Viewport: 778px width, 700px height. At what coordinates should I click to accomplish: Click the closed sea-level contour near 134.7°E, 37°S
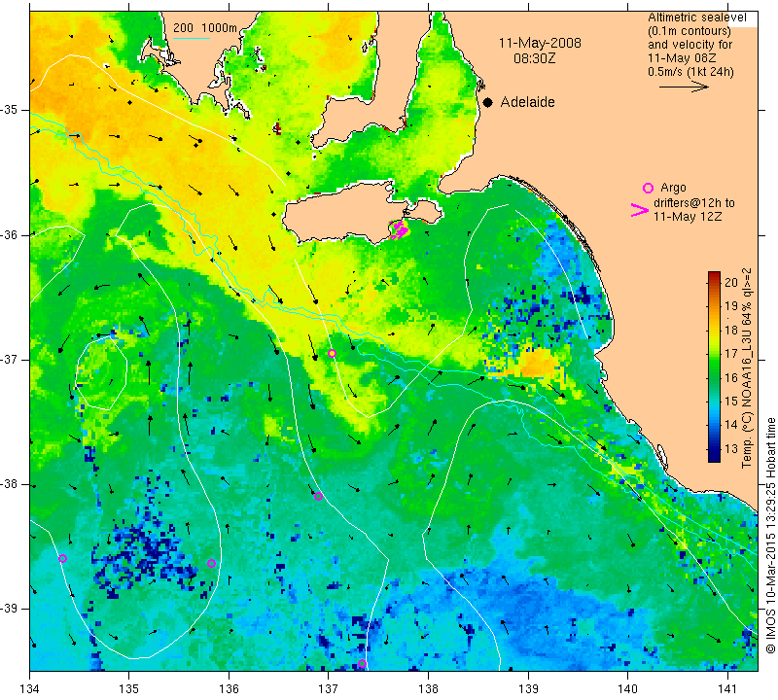point(102,372)
